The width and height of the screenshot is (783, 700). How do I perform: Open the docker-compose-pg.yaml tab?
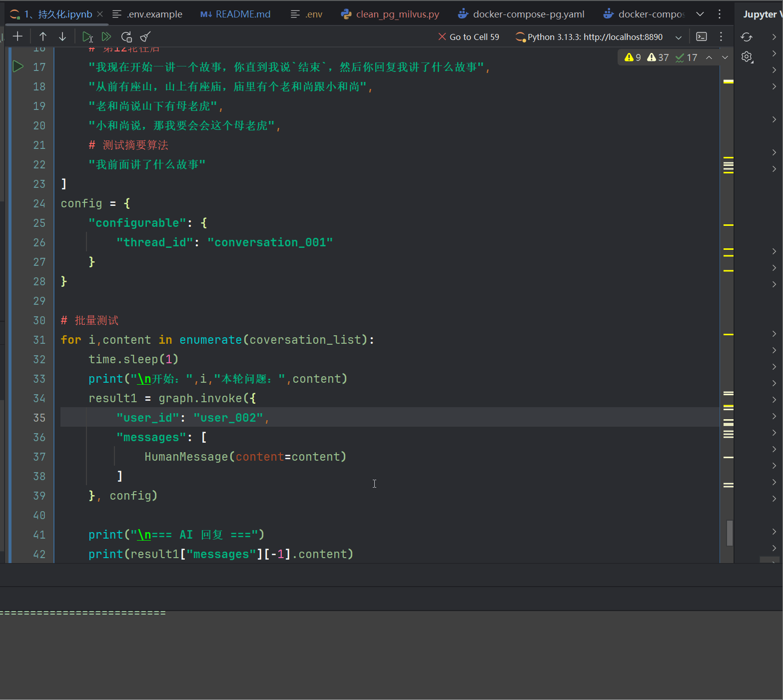pos(521,14)
